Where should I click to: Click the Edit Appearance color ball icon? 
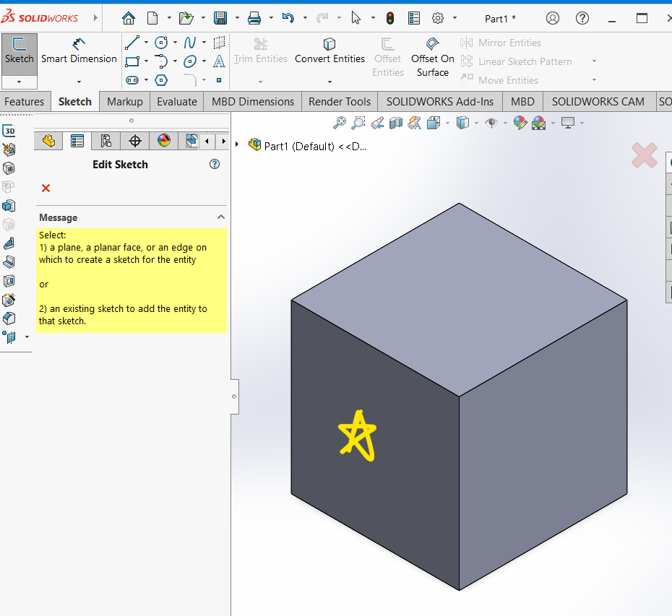pyautogui.click(x=520, y=123)
